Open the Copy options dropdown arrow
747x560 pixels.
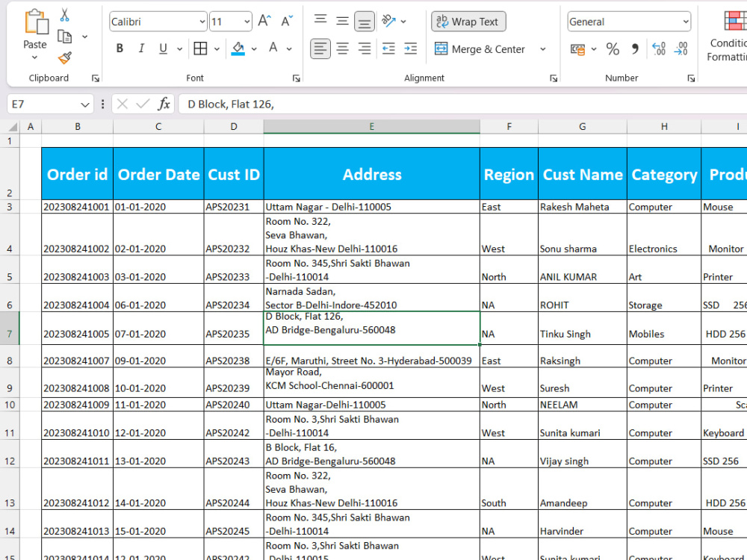click(85, 37)
